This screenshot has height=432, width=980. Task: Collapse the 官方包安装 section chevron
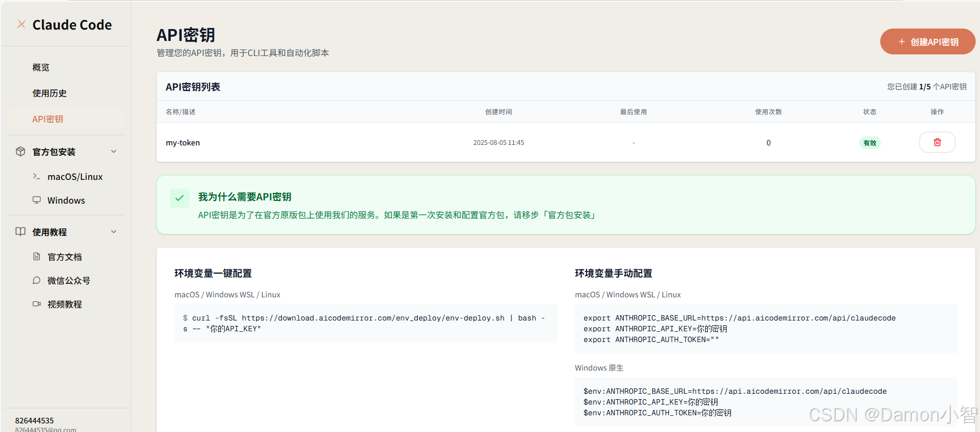[114, 151]
